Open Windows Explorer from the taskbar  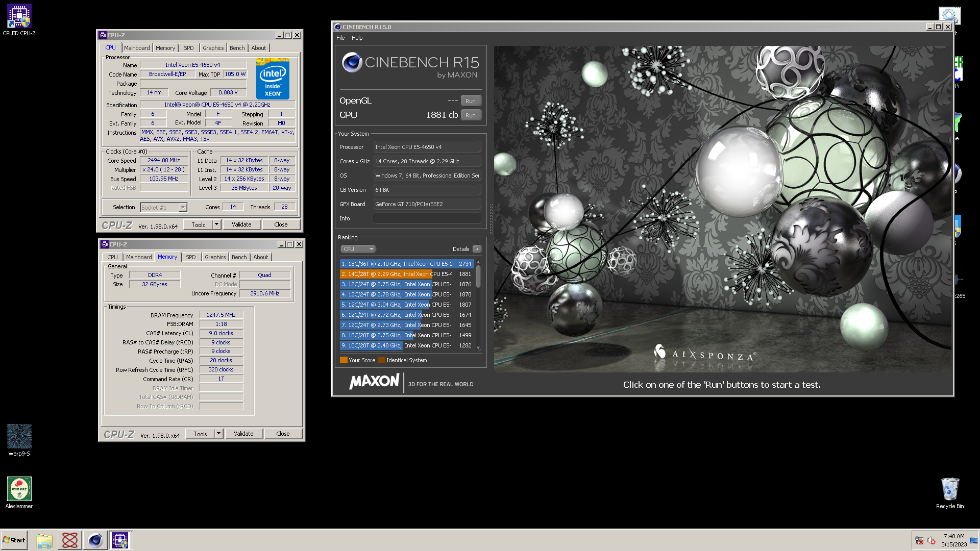[44, 540]
